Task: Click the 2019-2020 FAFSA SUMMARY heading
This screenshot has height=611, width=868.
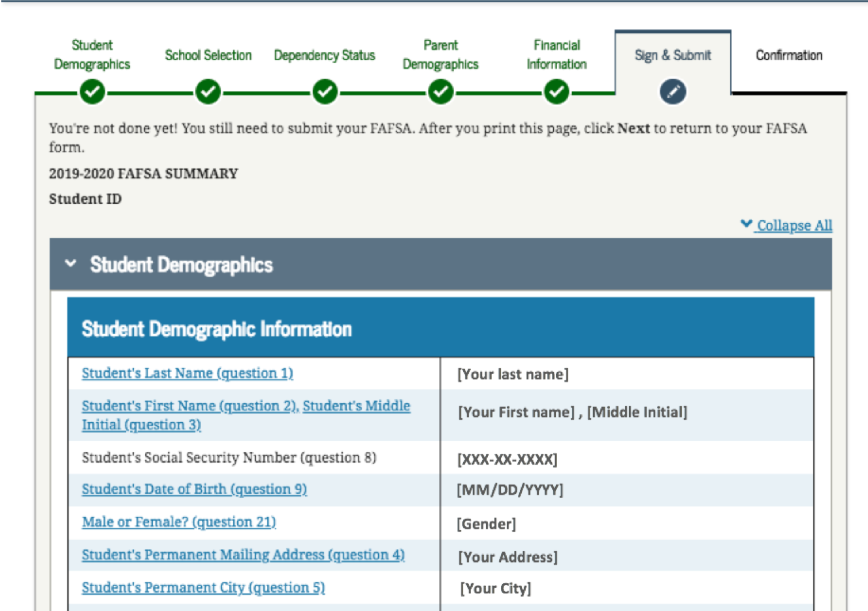Action: 144,174
